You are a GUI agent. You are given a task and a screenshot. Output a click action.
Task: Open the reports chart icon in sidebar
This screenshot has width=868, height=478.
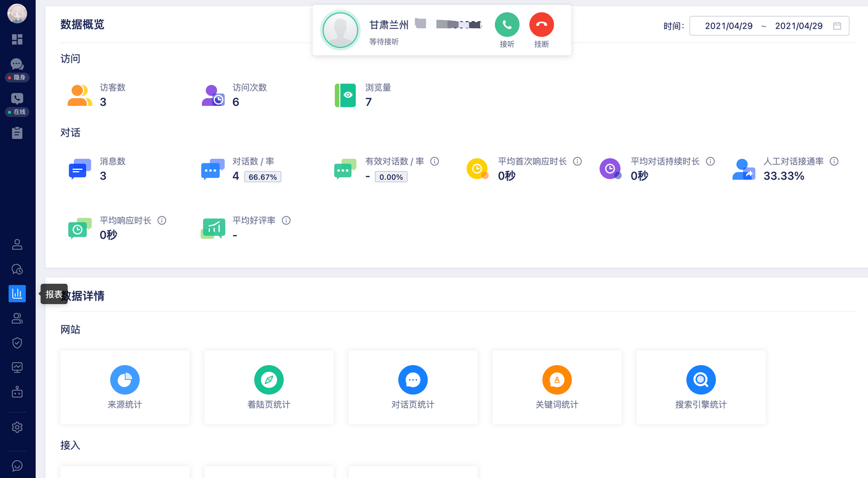coord(17,294)
